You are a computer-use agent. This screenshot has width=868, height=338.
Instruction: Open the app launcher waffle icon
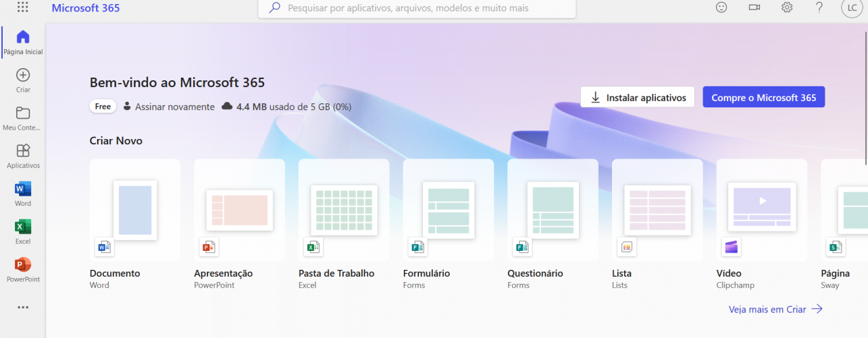[x=22, y=7]
